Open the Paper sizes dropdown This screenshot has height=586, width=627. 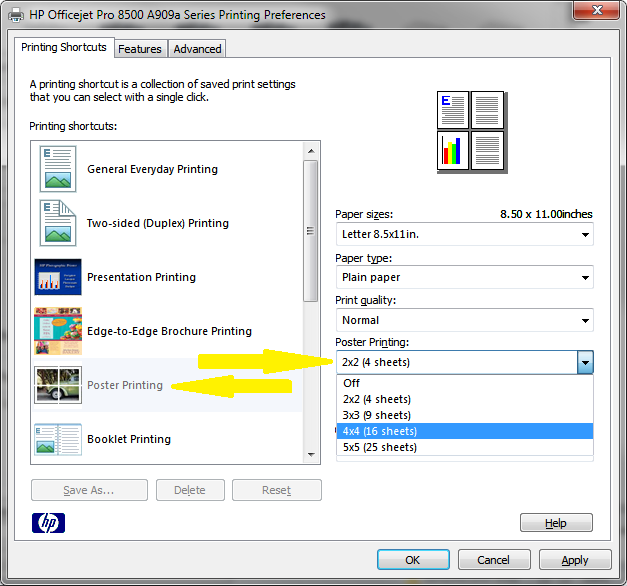click(465, 234)
